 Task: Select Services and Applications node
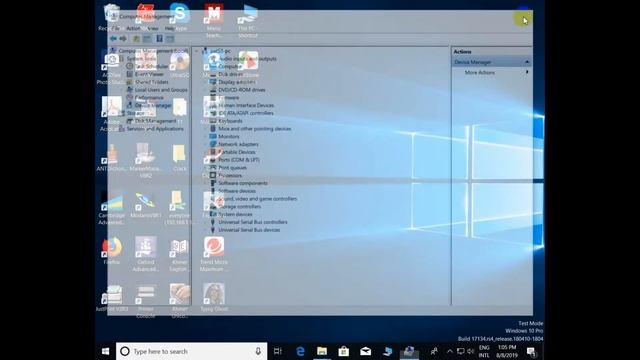(155, 129)
